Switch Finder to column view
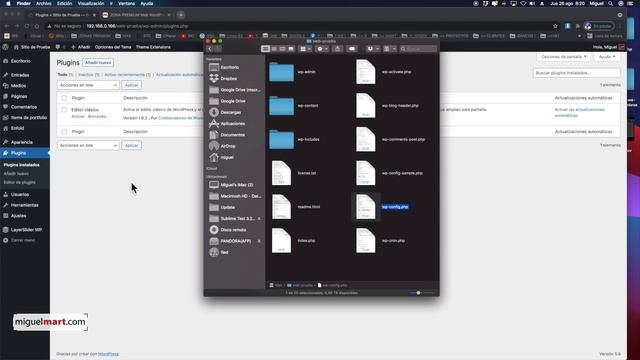This screenshot has width=640, height=360. point(282,49)
